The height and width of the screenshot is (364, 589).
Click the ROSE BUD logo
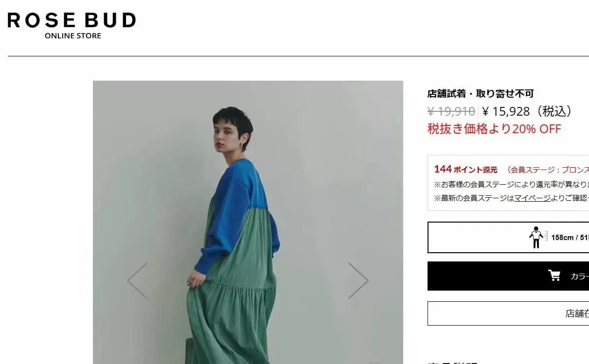(x=71, y=20)
